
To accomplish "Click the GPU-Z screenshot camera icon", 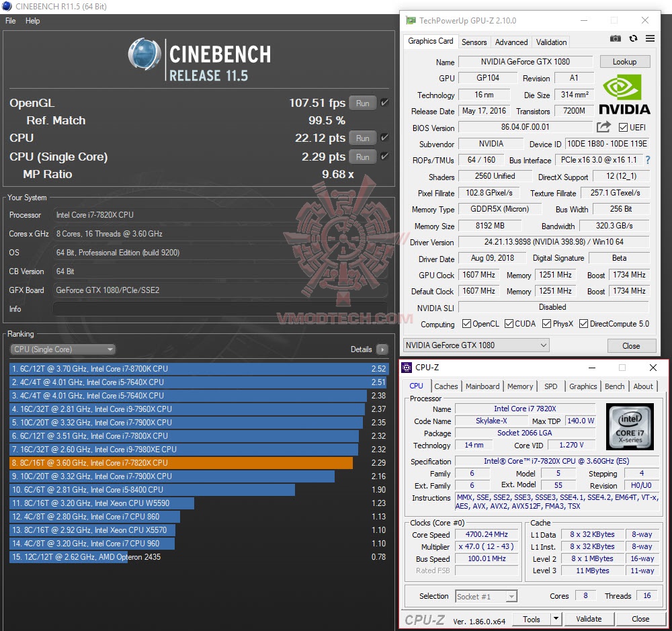I will 616,38.
